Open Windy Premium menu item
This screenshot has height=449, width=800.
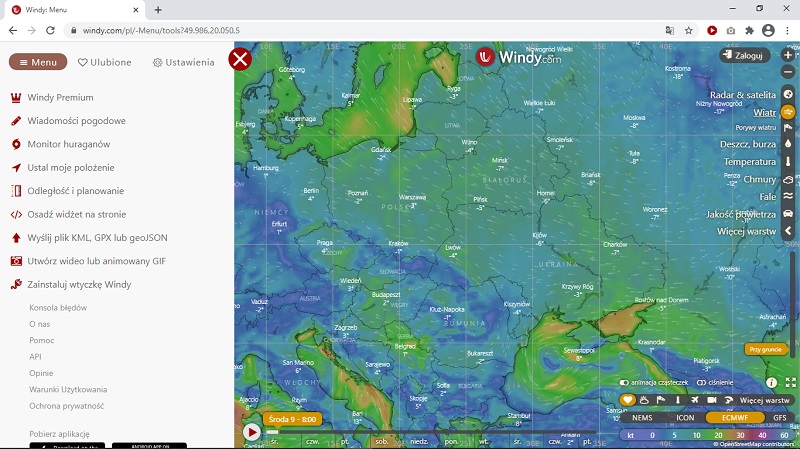(x=52, y=97)
